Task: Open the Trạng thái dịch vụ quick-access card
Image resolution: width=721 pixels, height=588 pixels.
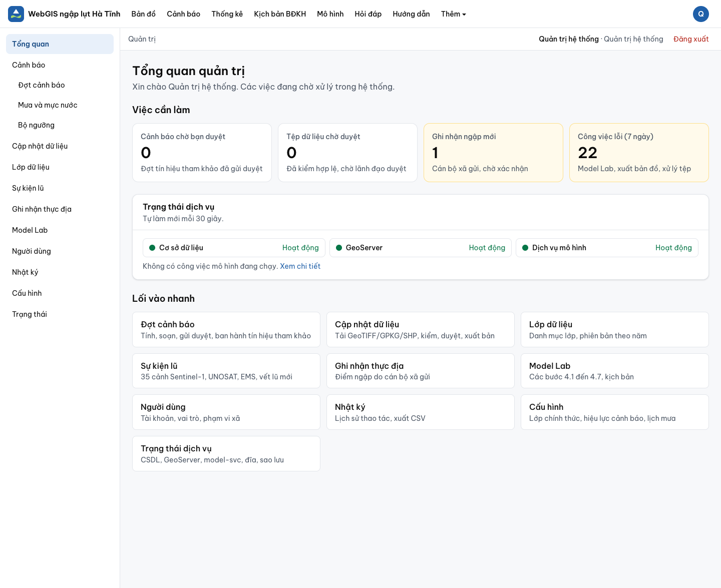Action: coord(226,453)
